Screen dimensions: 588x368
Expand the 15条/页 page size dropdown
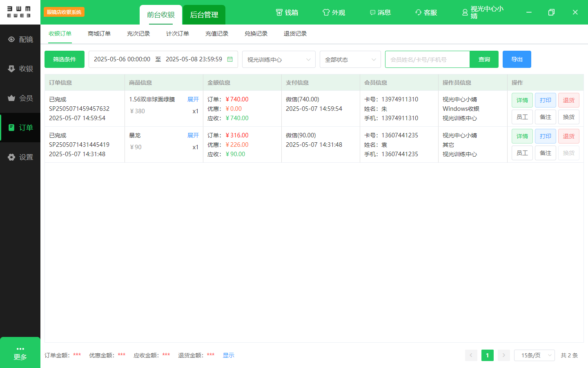click(535, 355)
